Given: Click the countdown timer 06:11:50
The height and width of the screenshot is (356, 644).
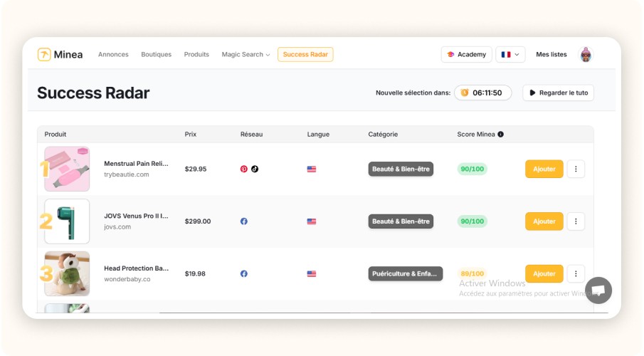Looking at the screenshot, I should pos(487,93).
